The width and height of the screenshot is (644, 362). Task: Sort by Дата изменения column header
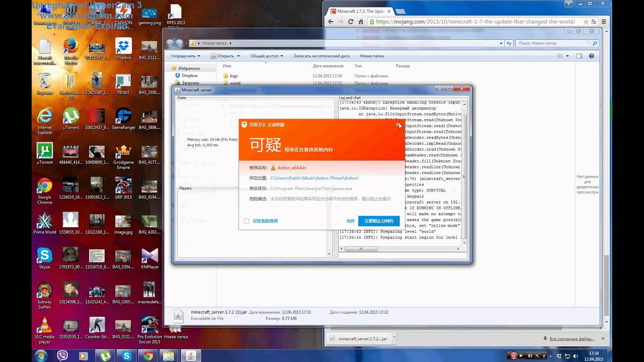click(328, 66)
